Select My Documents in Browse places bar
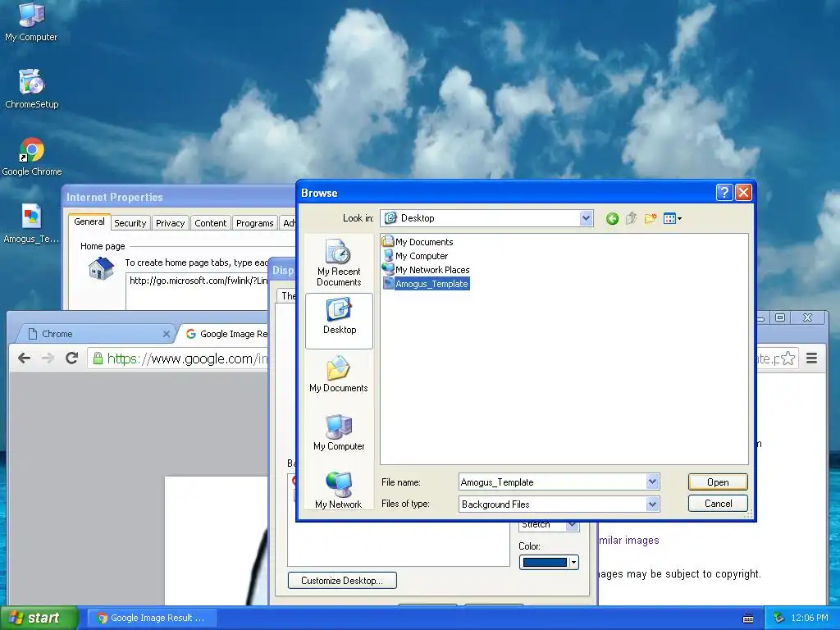This screenshot has width=840, height=630. point(339,375)
